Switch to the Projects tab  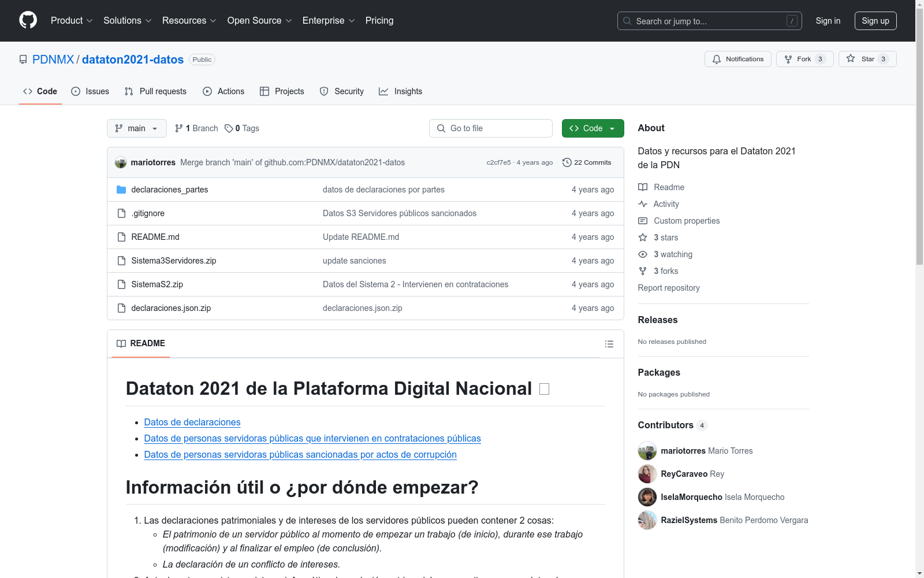coord(282,91)
